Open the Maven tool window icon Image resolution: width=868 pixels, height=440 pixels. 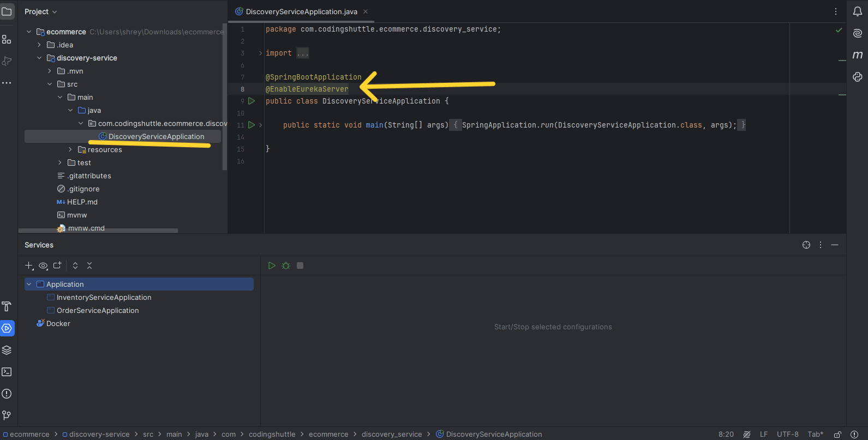(x=858, y=55)
